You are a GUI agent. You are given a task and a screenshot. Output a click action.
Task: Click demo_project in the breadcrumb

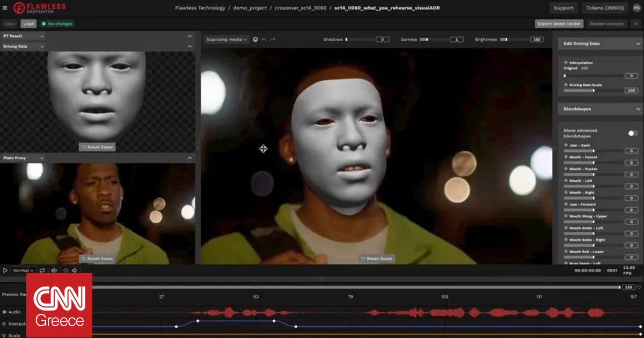(x=250, y=8)
